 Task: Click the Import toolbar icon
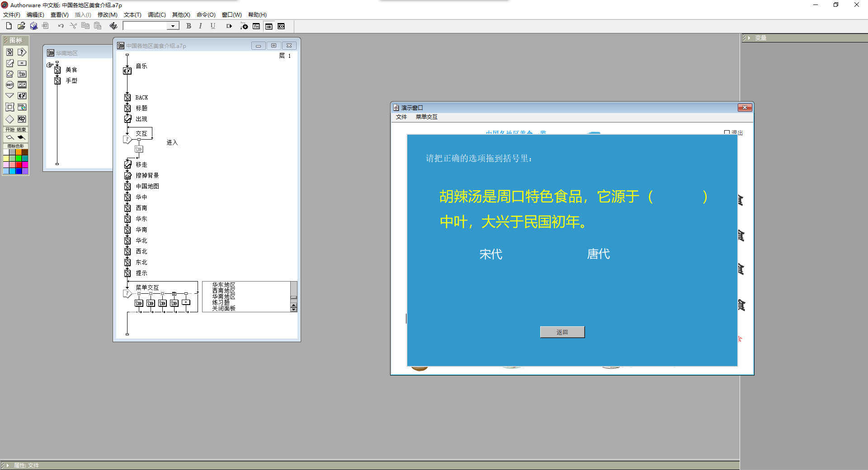pyautogui.click(x=45, y=26)
